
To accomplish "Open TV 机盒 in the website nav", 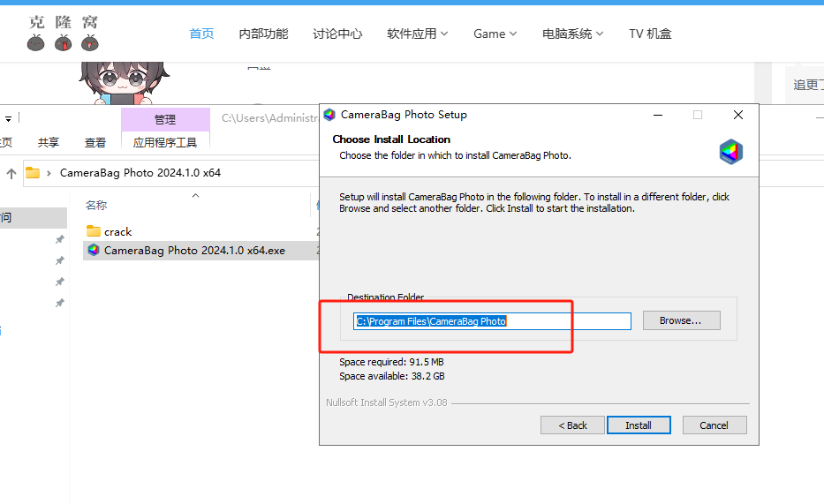I will pyautogui.click(x=650, y=34).
